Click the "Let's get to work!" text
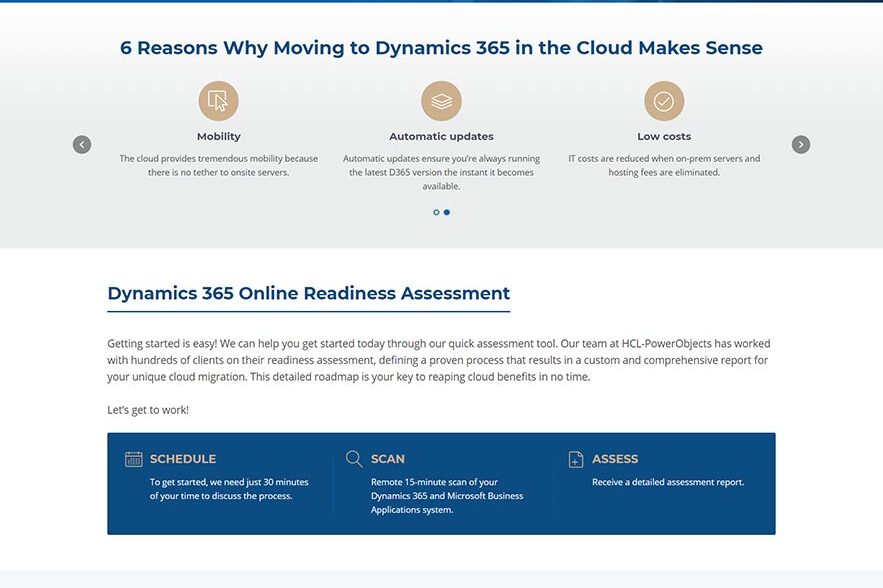 (148, 410)
